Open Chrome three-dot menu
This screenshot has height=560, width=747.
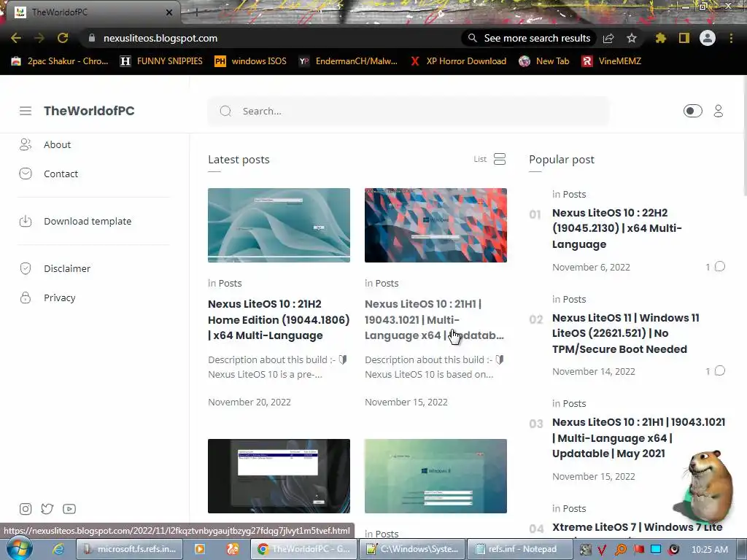pos(731,38)
